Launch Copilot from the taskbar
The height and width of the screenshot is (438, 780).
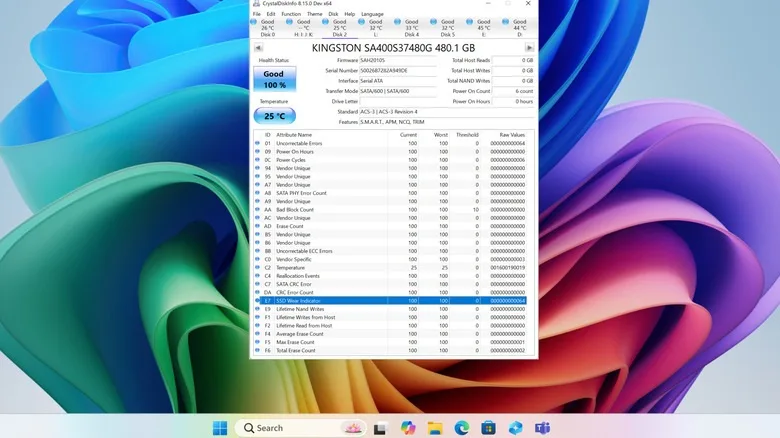[x=408, y=428]
